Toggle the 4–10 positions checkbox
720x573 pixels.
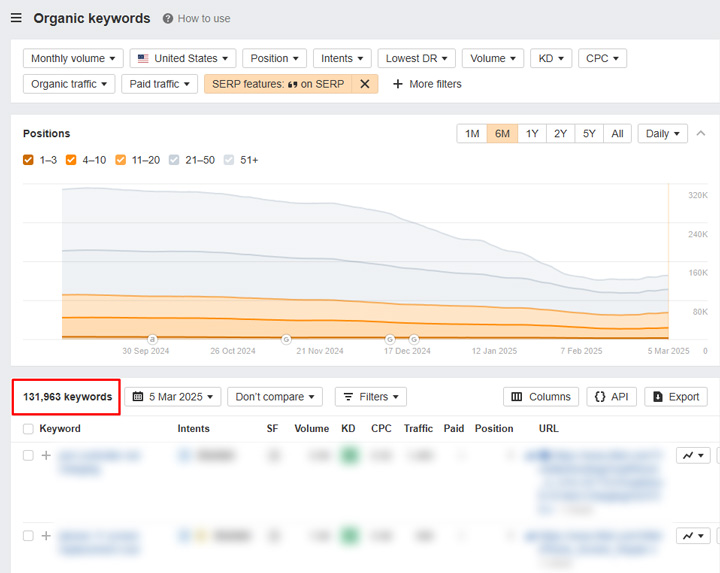pos(71,160)
